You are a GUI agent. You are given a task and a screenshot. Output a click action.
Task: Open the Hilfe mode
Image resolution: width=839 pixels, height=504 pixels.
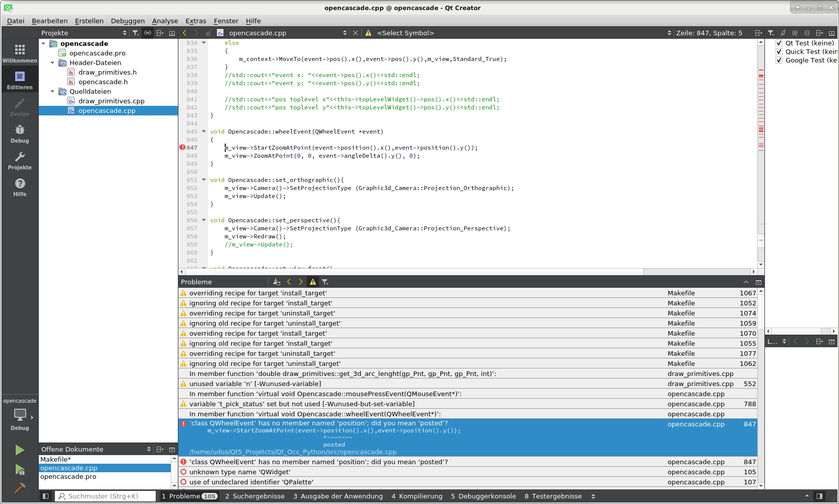20,186
